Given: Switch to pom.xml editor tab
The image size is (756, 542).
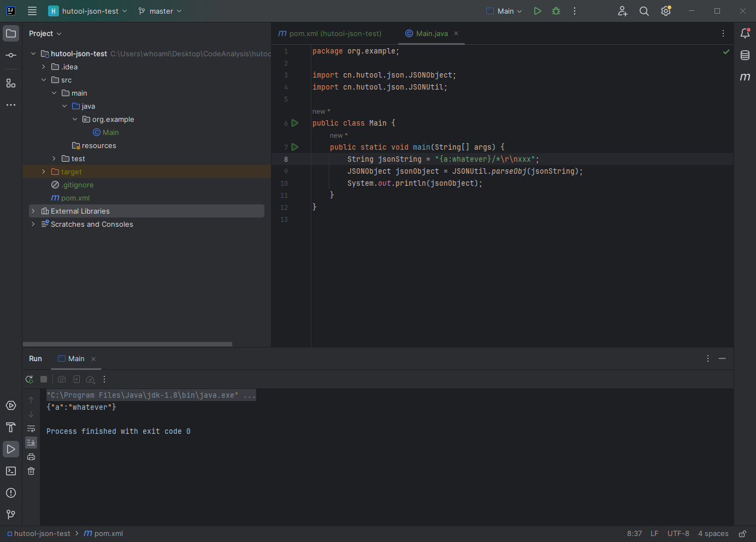Looking at the screenshot, I should click(x=330, y=33).
